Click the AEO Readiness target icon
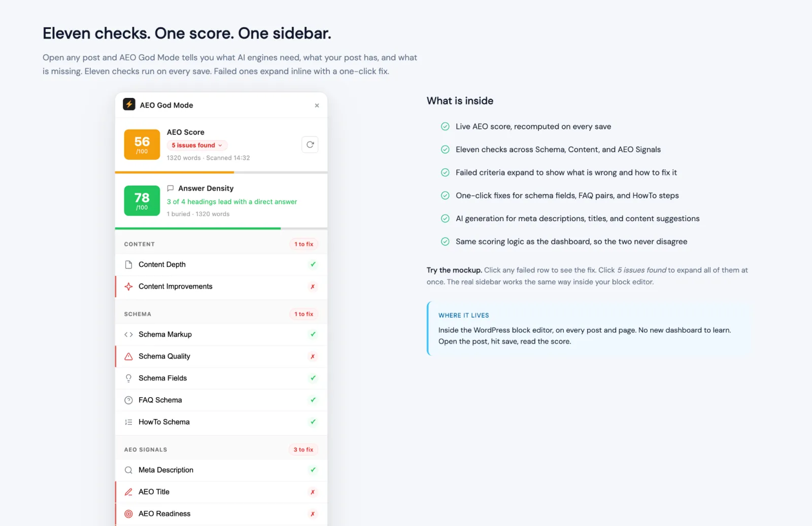This screenshot has width=812, height=526. 128,513
